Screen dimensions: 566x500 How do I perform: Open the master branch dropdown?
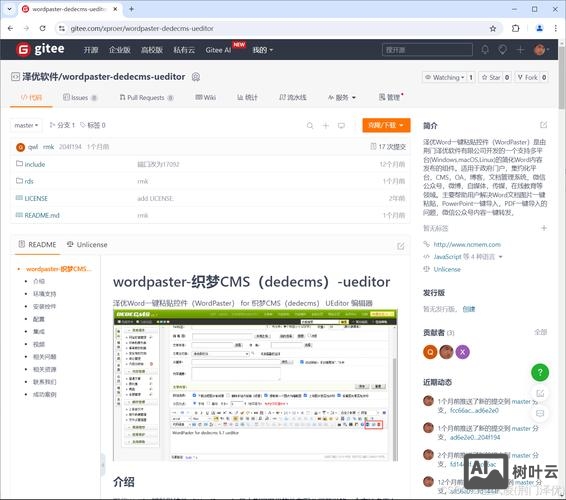tap(26, 125)
